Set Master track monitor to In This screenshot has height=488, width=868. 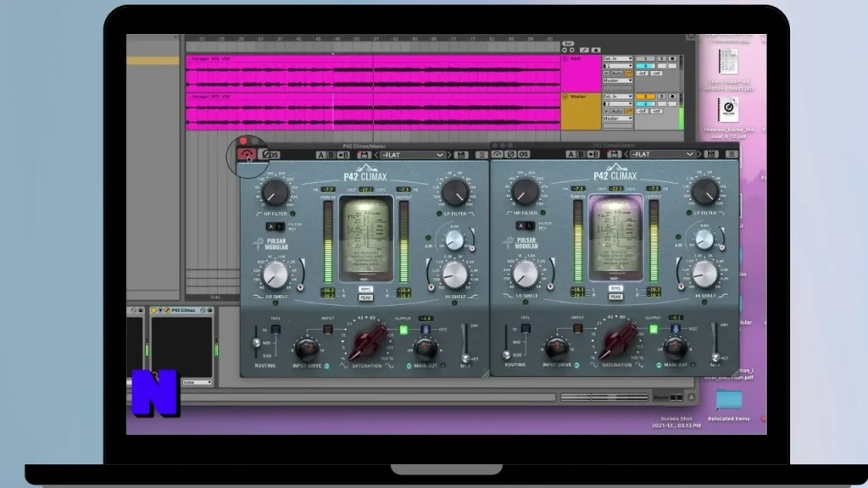coord(606,111)
